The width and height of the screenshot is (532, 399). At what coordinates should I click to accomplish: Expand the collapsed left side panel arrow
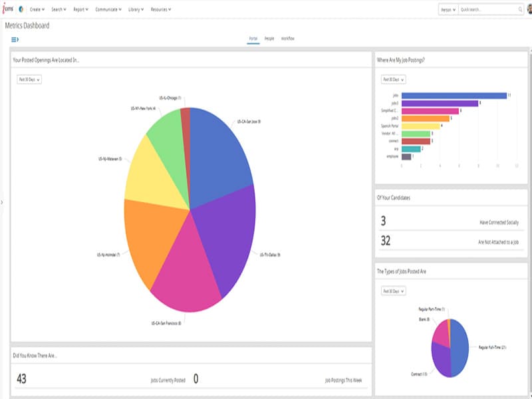coord(3,199)
